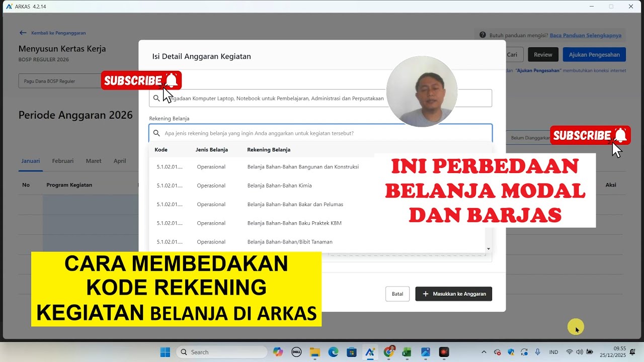This screenshot has width=644, height=362.
Task: Open the screen recorder taskbar icon
Action: tap(444, 352)
